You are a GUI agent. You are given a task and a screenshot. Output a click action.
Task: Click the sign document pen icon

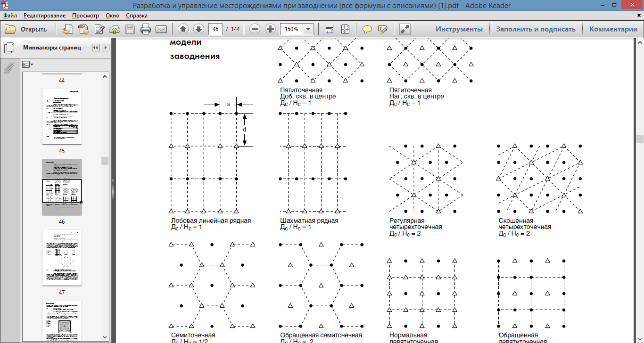[99, 29]
